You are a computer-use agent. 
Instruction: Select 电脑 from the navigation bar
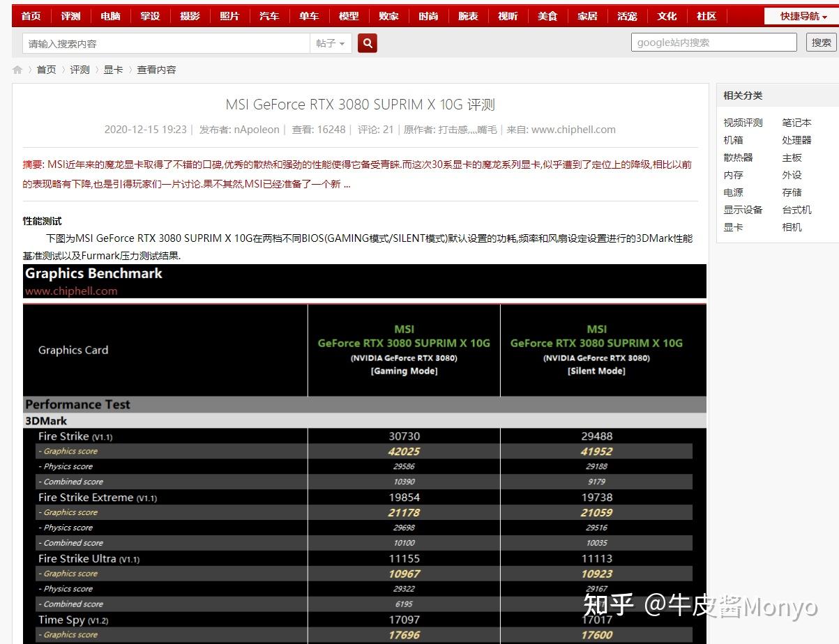pyautogui.click(x=109, y=15)
